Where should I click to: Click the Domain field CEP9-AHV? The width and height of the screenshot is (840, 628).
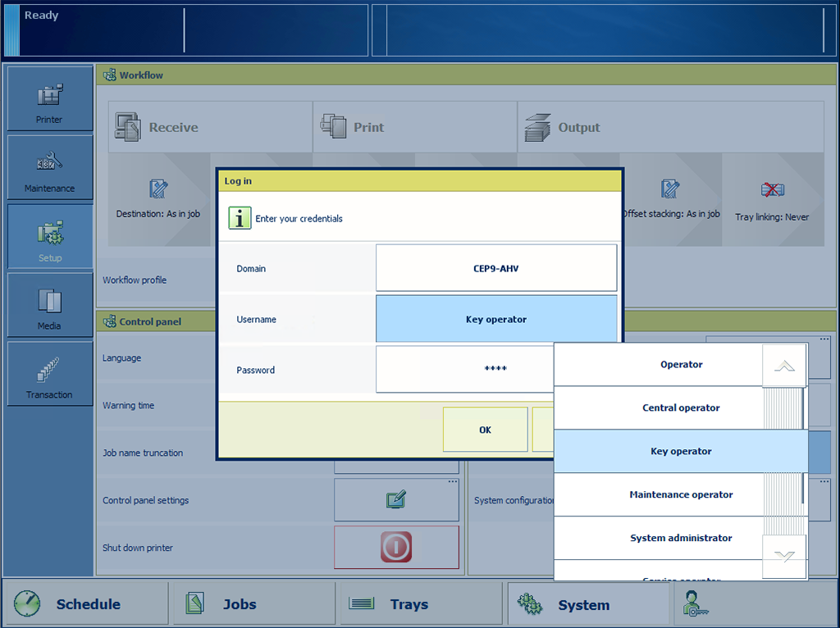pyautogui.click(x=495, y=268)
